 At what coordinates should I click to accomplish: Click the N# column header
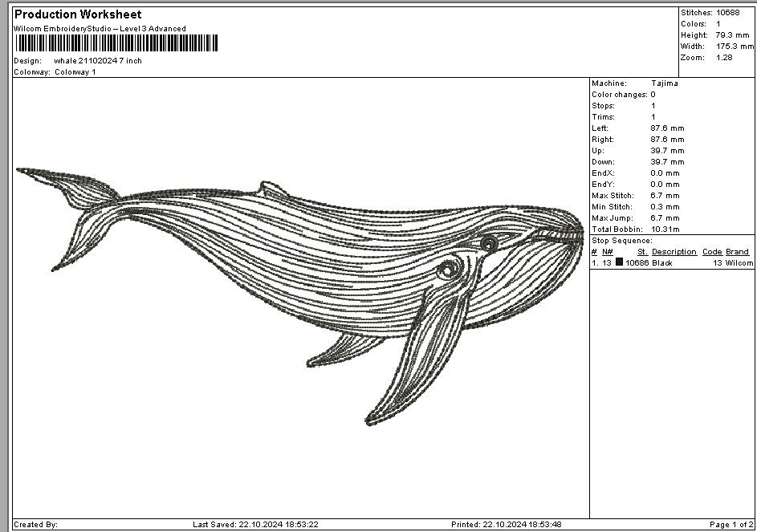(x=608, y=251)
